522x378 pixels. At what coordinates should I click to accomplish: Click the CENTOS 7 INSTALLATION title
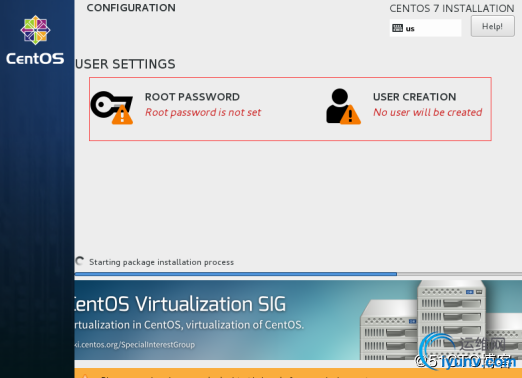(452, 8)
